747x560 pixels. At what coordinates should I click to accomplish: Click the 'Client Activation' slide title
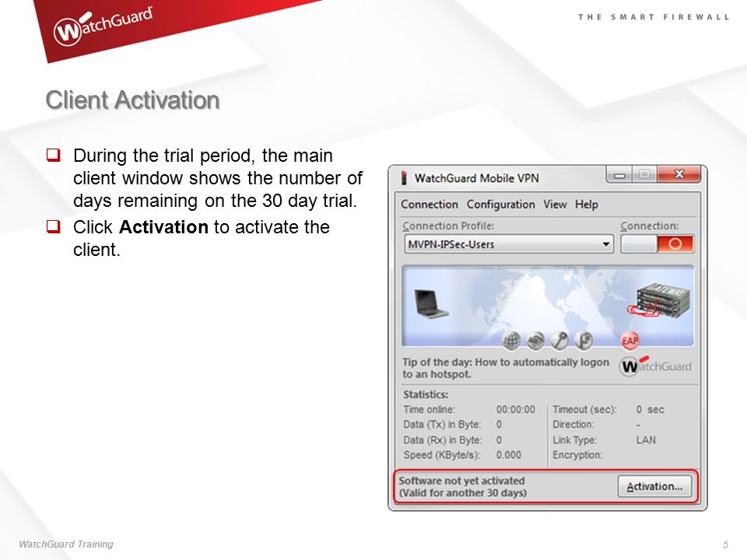(132, 100)
